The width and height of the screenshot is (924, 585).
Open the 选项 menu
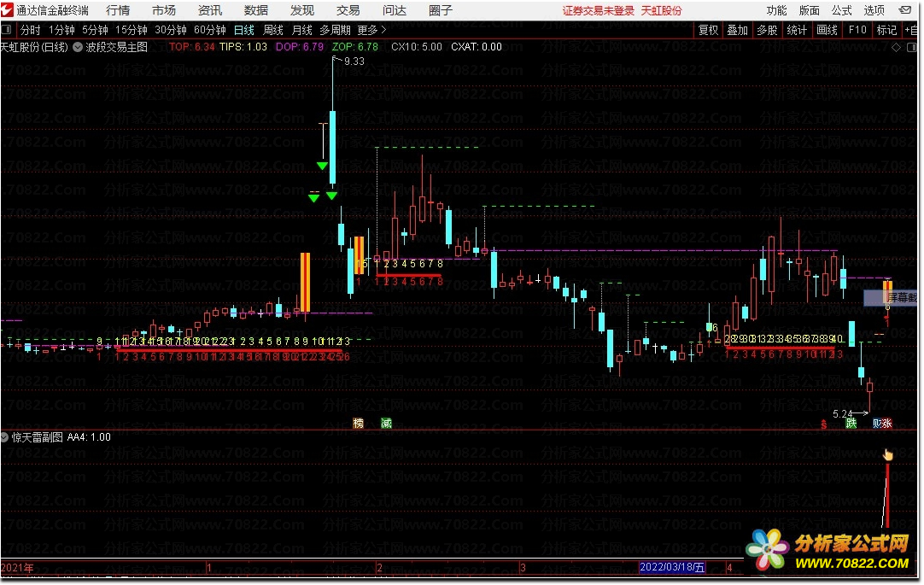874,10
